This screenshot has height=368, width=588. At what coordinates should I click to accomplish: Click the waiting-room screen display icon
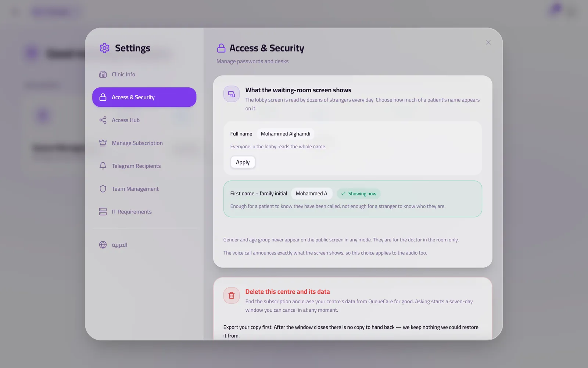(232, 94)
